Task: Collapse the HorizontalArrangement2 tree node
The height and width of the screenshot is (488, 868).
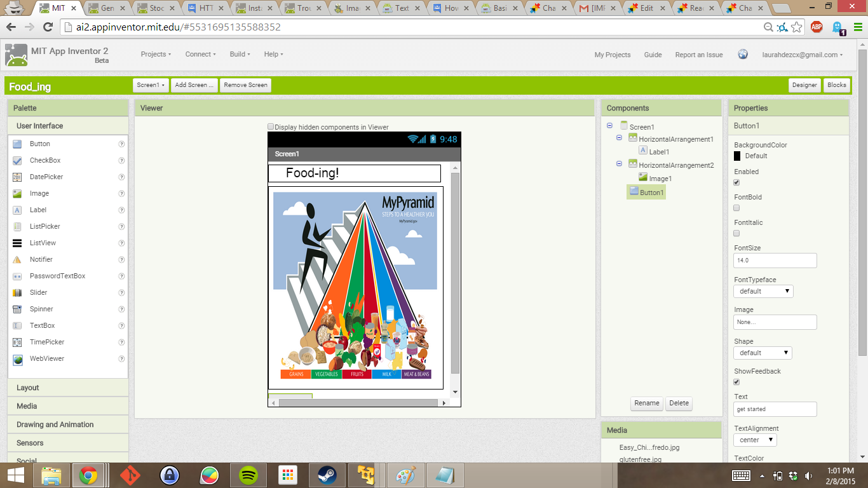Action: pos(619,164)
